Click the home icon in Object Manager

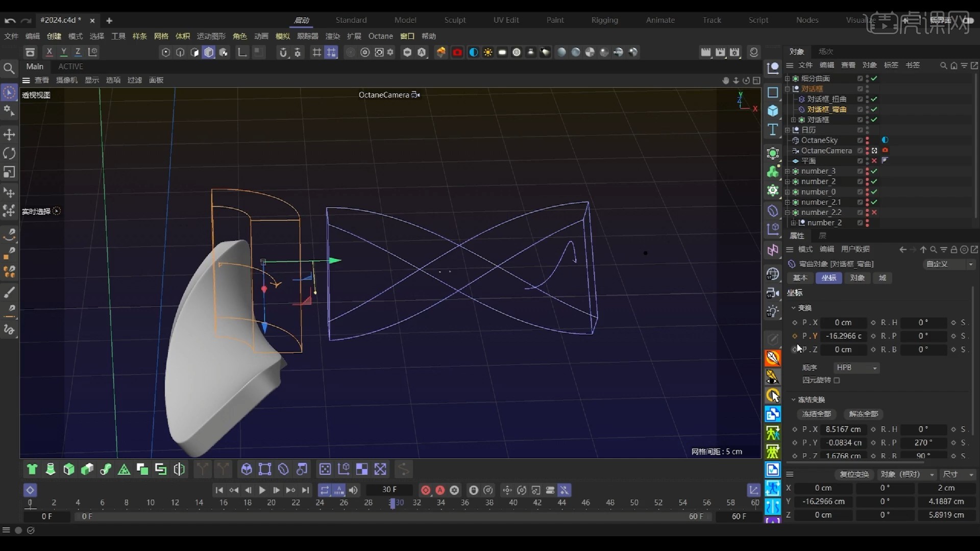pos(953,65)
